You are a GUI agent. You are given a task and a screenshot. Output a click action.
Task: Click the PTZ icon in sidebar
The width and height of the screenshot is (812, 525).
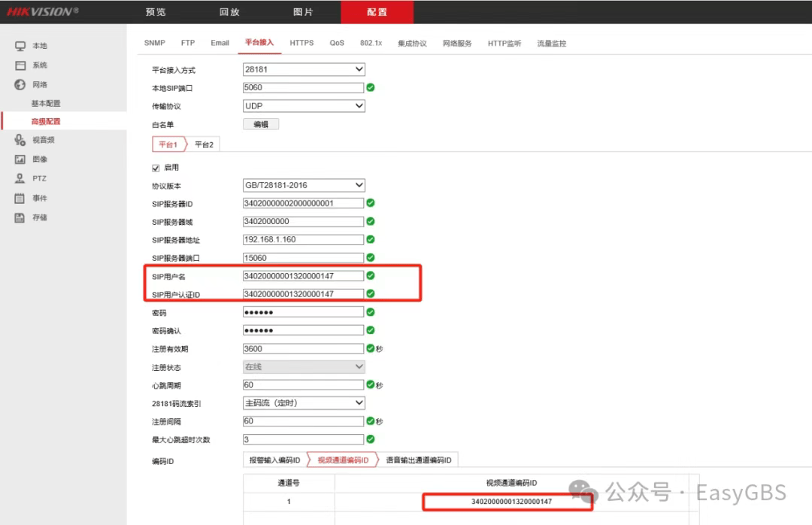20,179
